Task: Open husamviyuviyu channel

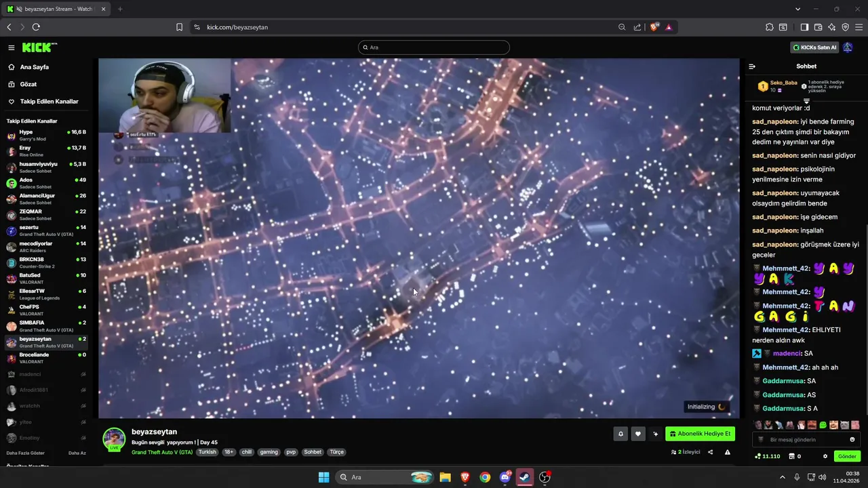Action: 46,167
